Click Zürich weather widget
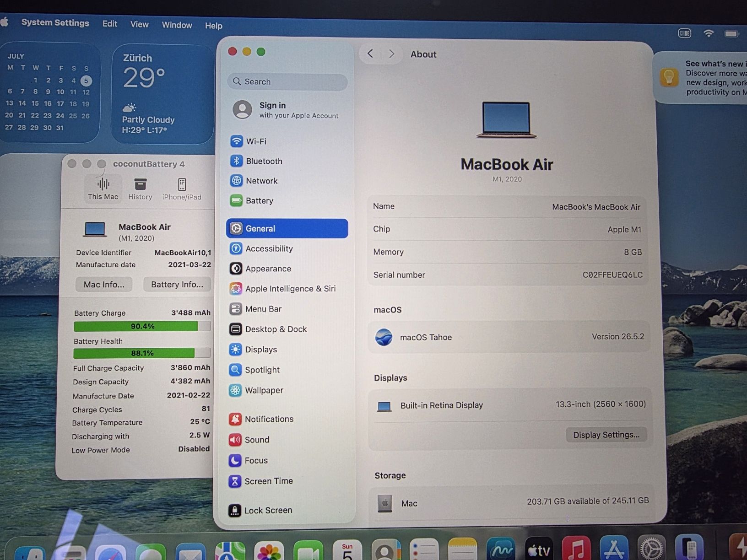 coord(163,94)
